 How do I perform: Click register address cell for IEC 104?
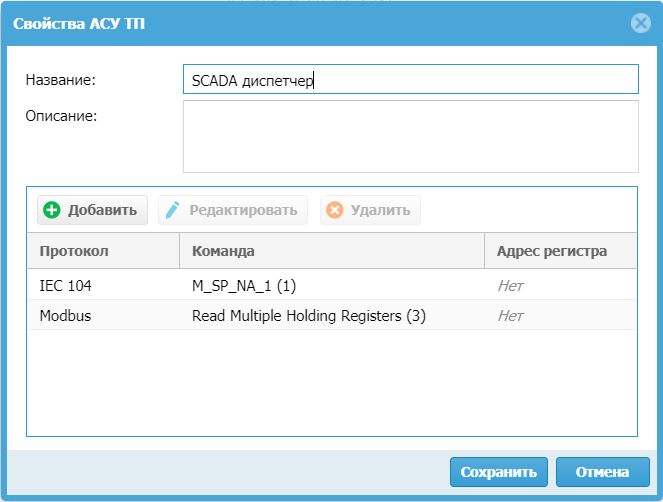point(511,286)
